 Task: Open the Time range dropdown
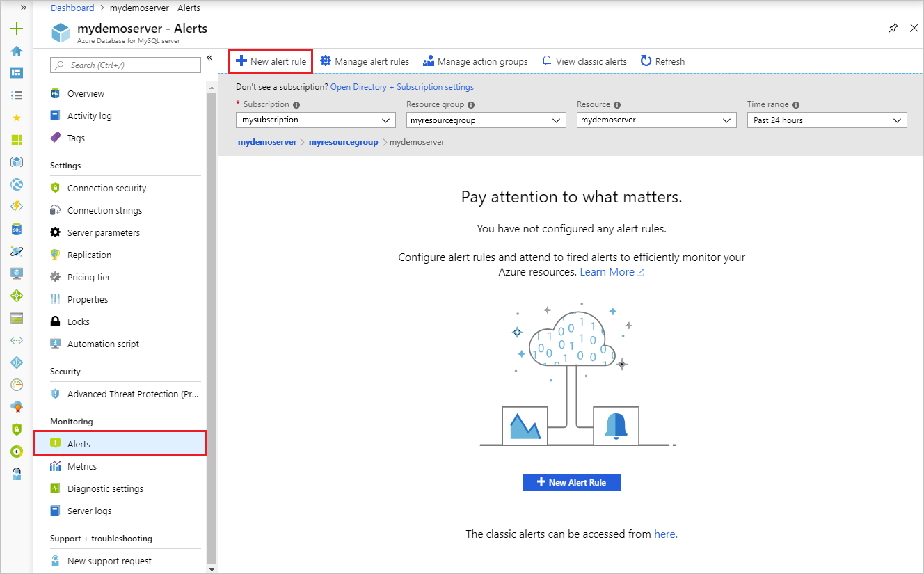827,120
